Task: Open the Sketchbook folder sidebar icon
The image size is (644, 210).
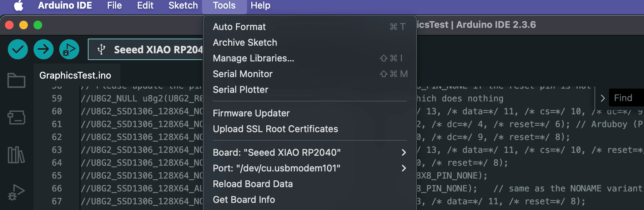Action: click(16, 80)
